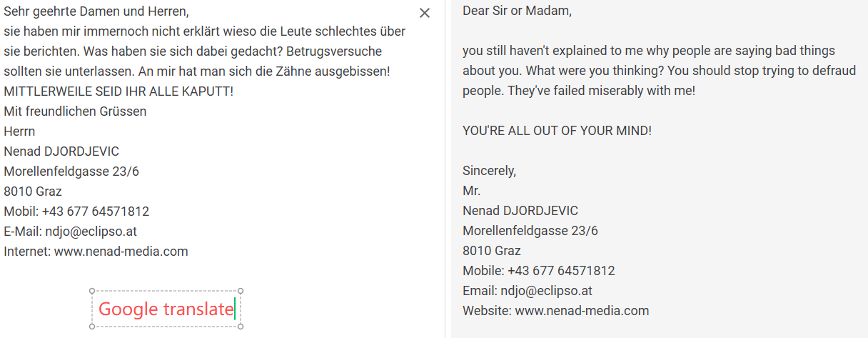868x338 pixels.
Task: Click source URL www.nenad-media.com after "Internet:"
Action: point(121,252)
